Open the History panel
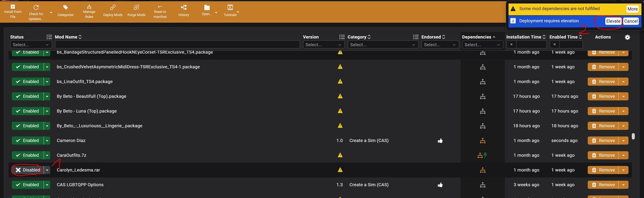This screenshot has height=198, width=644. point(183,11)
